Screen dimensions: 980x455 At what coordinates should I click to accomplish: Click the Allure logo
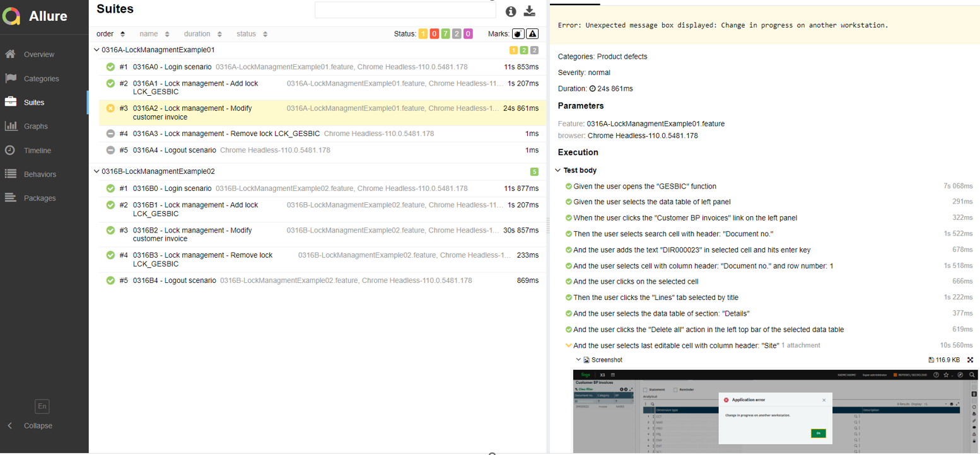pos(11,16)
